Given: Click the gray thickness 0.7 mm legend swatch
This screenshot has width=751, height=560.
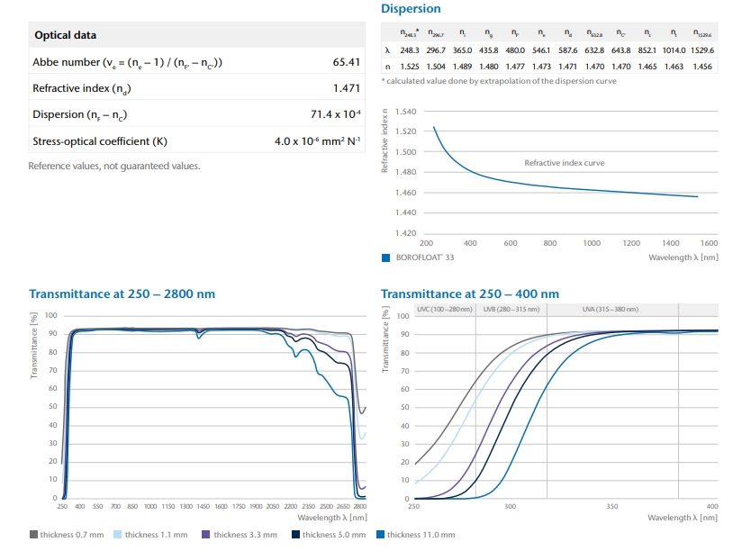Looking at the screenshot, I should [33, 535].
